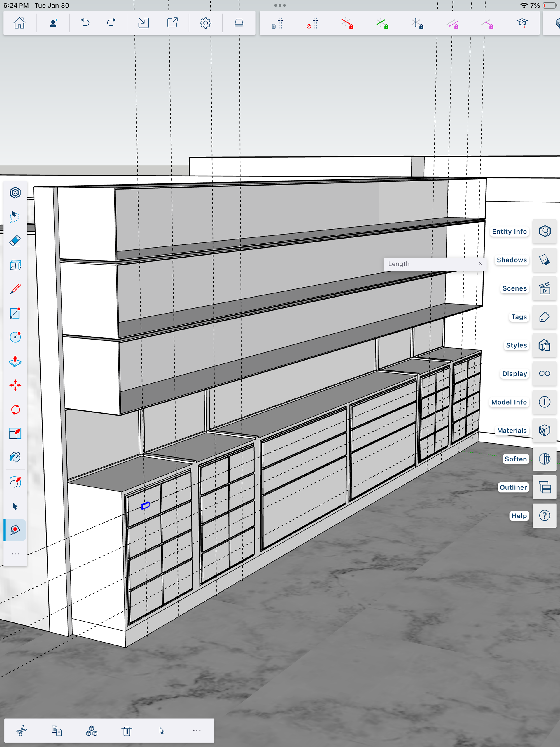The width and height of the screenshot is (560, 747).
Task: Expand more options in bottom toolbar
Action: [x=197, y=730]
